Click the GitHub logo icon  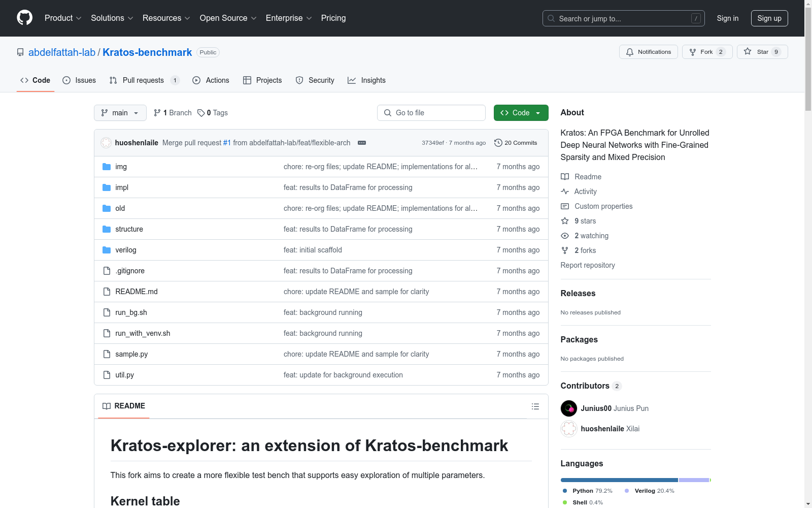(24, 18)
